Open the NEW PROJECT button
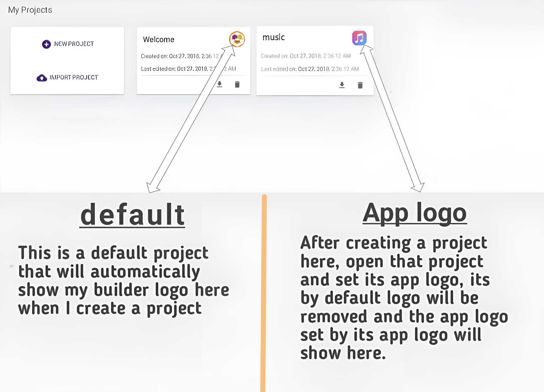The width and height of the screenshot is (544, 392). [68, 44]
